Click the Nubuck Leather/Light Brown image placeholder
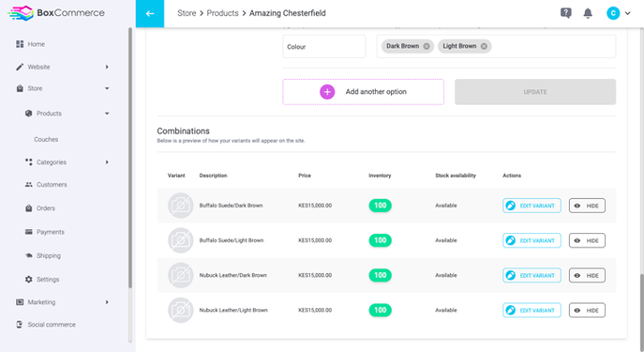This screenshot has height=352, width=644. [x=181, y=310]
